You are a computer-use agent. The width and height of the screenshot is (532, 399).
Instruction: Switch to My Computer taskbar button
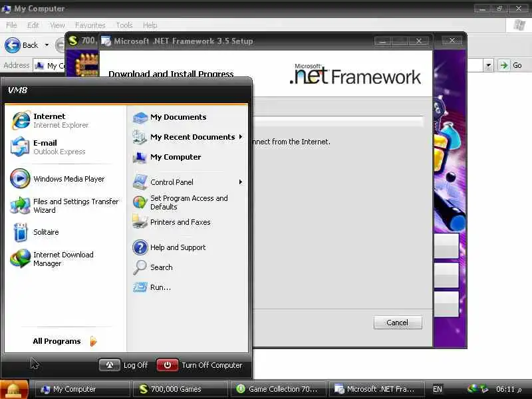tap(82, 389)
